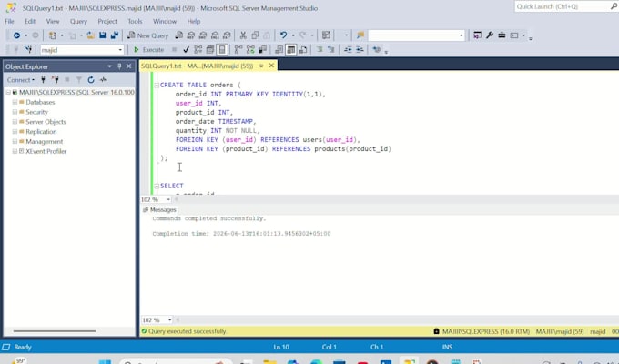Screen dimensions: 619x364
Task: Click the Analysis Services DAX query icon
Action: pyautogui.click(x=227, y=35)
